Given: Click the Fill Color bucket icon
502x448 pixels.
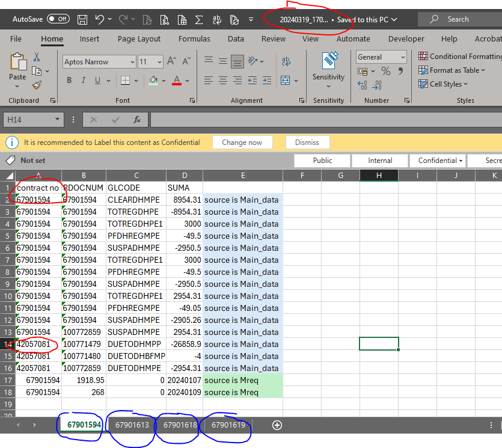Looking at the screenshot, I should [154, 81].
